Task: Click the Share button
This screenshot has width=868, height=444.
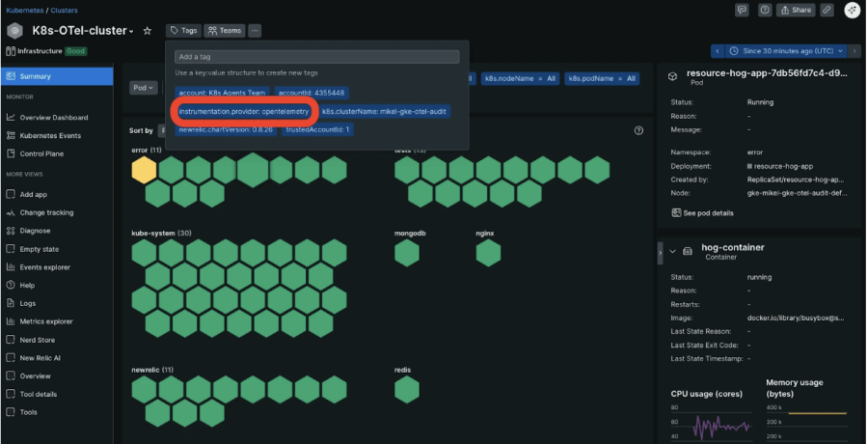Action: tap(796, 10)
